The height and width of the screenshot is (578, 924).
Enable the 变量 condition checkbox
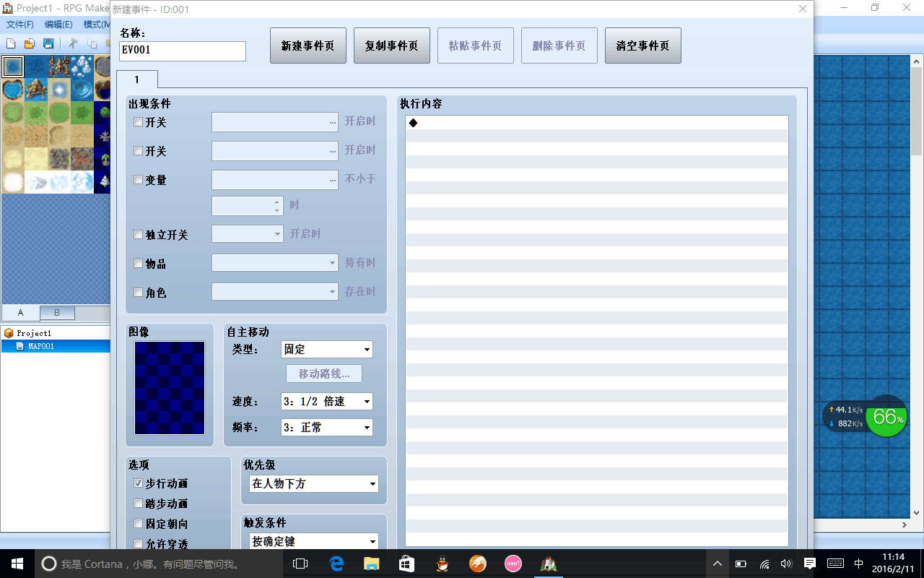coord(139,180)
